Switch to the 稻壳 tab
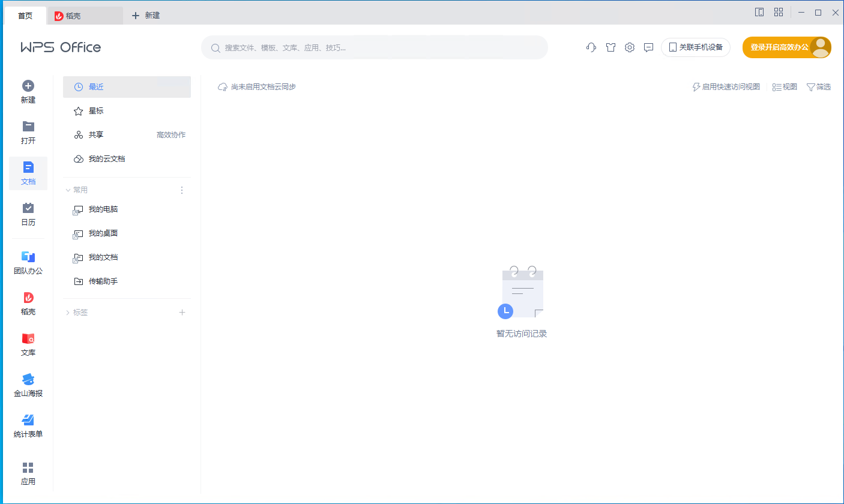Viewport: 844px width, 504px height. 85,16
